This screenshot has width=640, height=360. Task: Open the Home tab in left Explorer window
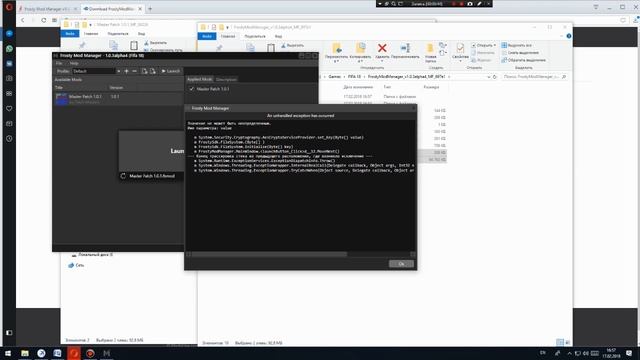click(91, 33)
